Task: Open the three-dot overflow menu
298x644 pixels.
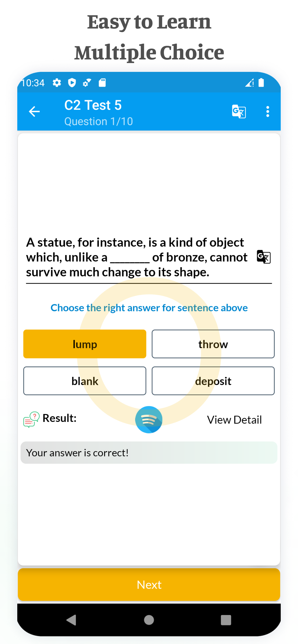Action: pos(268,112)
